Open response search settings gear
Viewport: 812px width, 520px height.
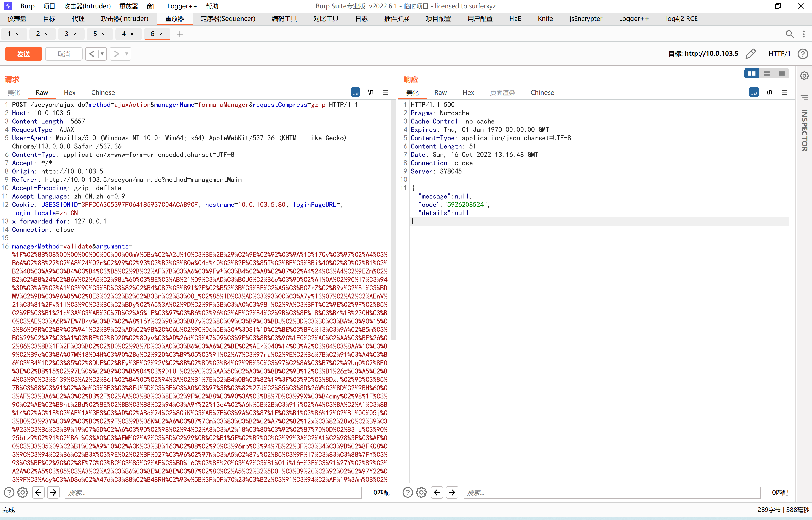421,492
